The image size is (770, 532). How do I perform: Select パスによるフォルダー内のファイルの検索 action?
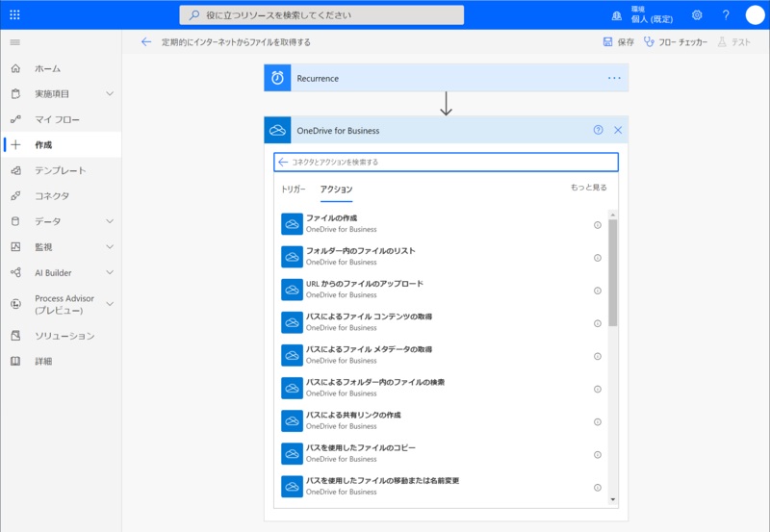pyautogui.click(x=441, y=389)
